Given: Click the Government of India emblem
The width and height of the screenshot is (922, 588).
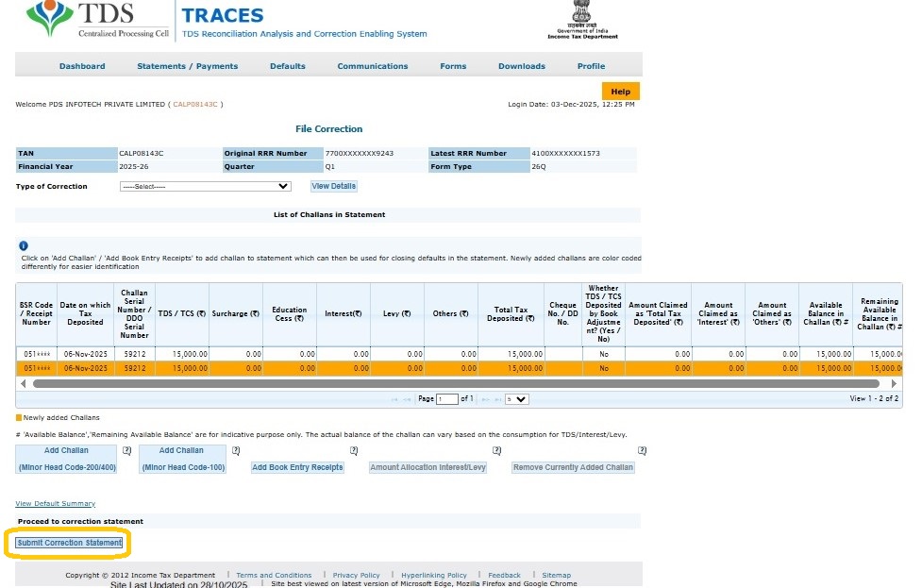Looking at the screenshot, I should coord(582,19).
